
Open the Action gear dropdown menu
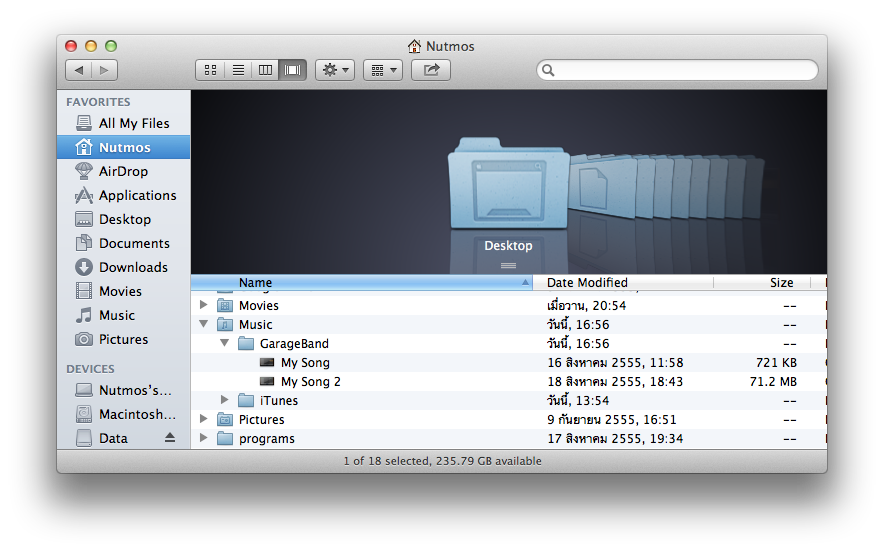tap(334, 70)
